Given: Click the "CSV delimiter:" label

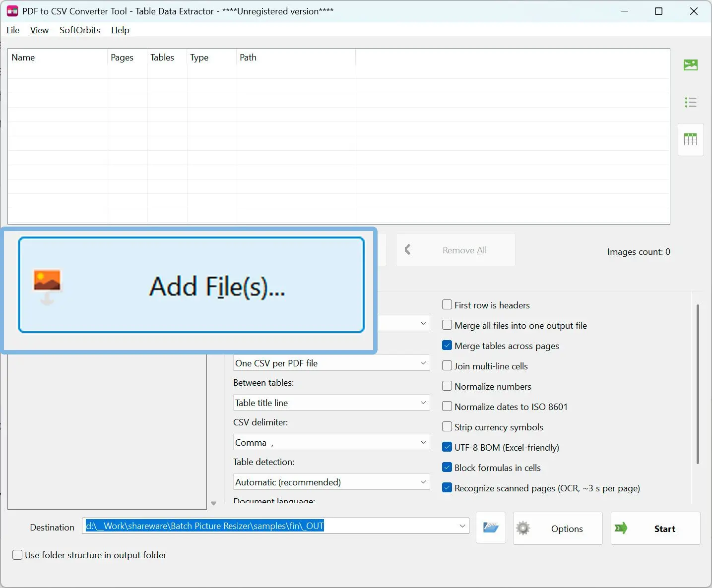Looking at the screenshot, I should pos(260,422).
